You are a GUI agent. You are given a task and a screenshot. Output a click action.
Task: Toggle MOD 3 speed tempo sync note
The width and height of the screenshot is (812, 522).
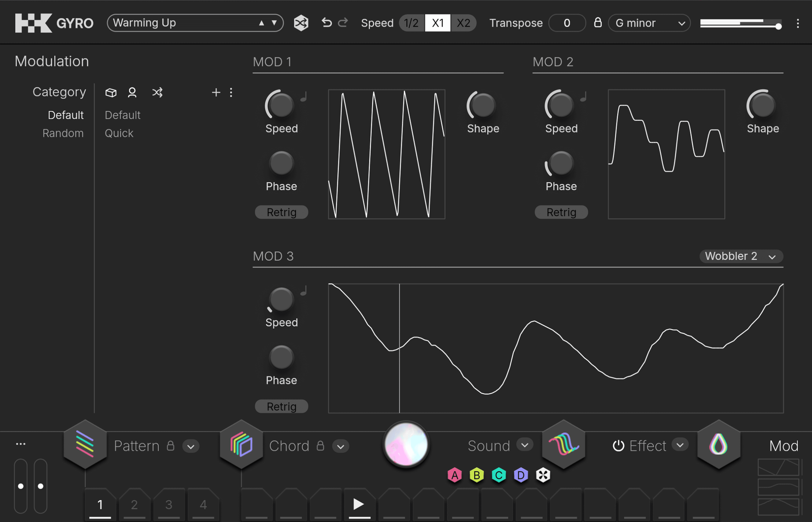tap(304, 291)
